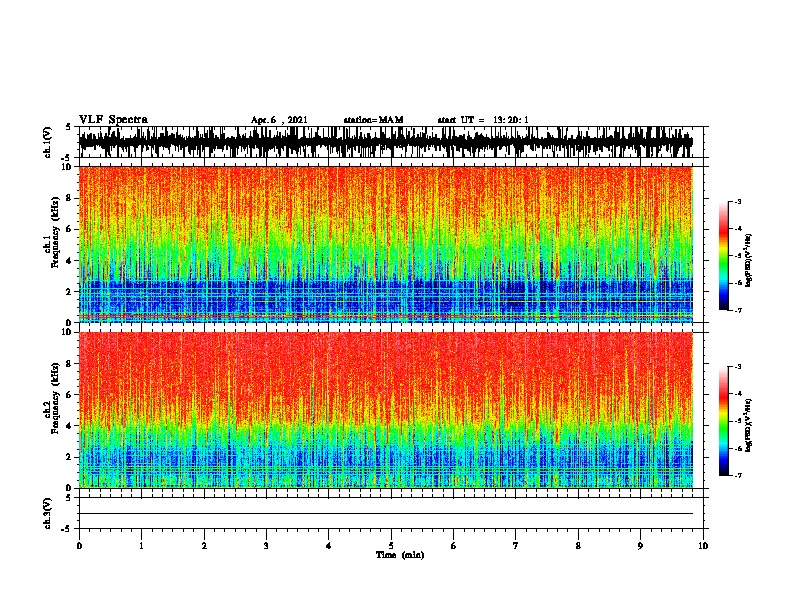This screenshot has height=612, width=792.
Task: Click the ch.1 colorbar log(PSD) label
Action: (x=748, y=260)
